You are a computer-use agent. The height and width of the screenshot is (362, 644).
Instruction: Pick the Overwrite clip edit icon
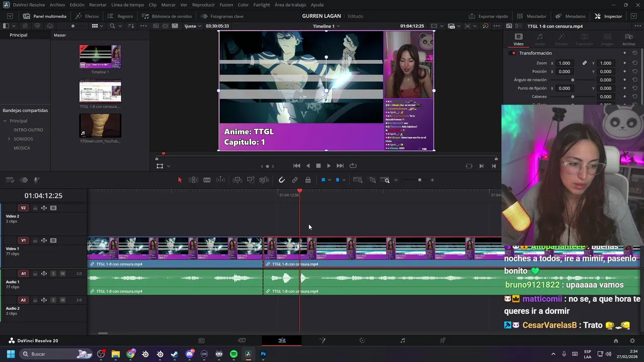coord(251,180)
